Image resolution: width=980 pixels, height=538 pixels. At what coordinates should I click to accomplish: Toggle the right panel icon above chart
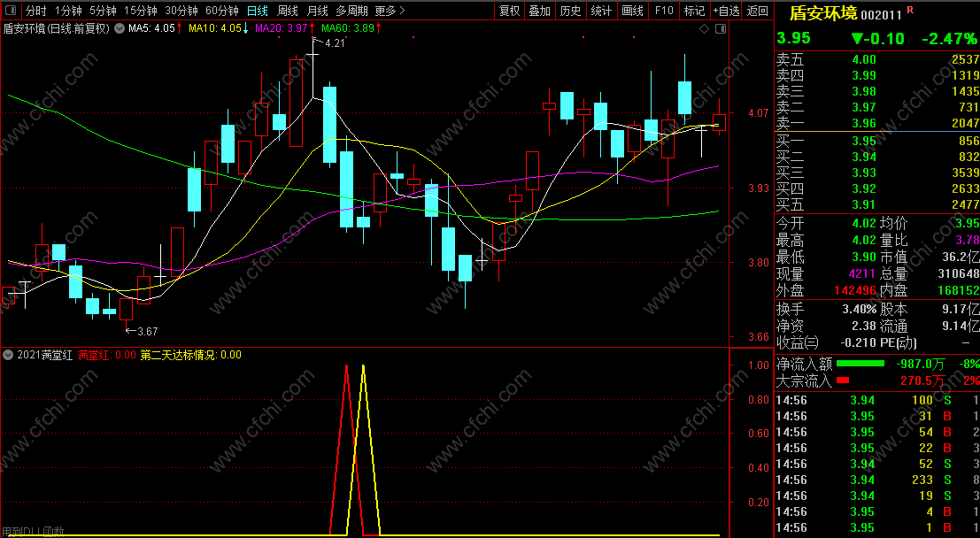point(720,28)
